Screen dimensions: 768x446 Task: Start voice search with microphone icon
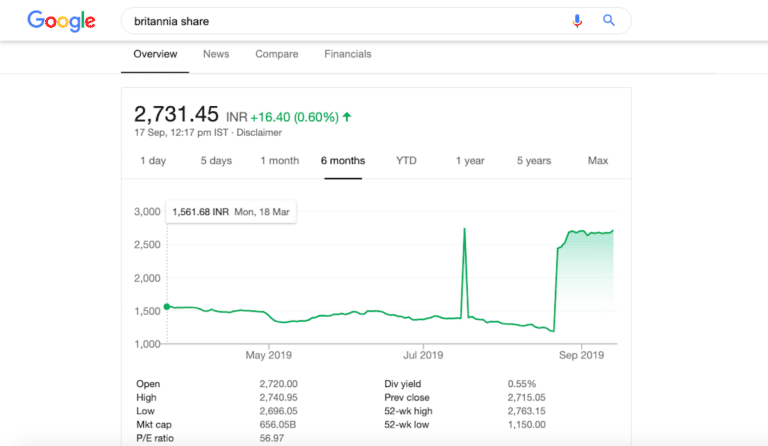pos(577,21)
